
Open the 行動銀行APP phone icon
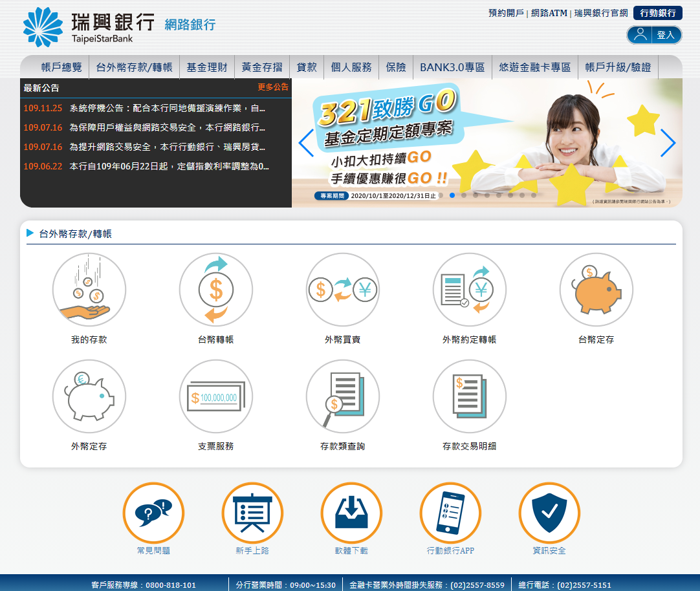tap(450, 513)
